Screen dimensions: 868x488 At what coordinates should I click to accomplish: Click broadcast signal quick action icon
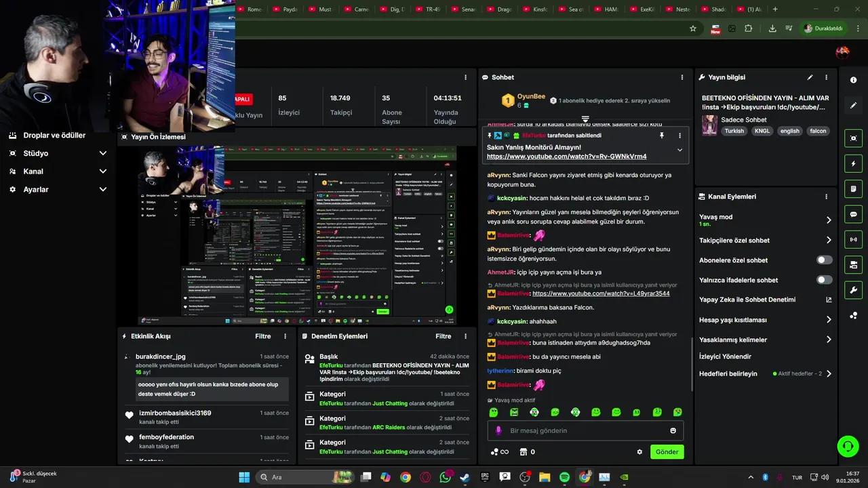[x=853, y=239]
